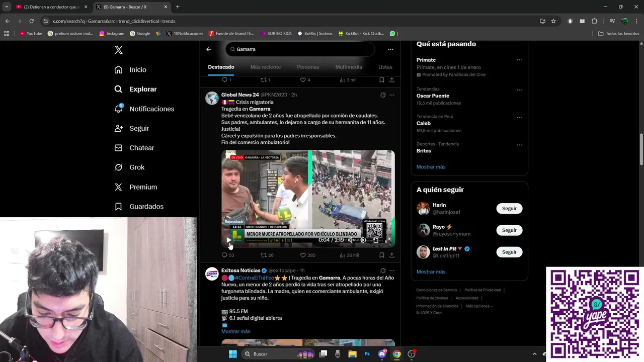Viewport: 644px width, 362px height.
Task: Open Exitosa Noticias profile name
Action: 240,270
